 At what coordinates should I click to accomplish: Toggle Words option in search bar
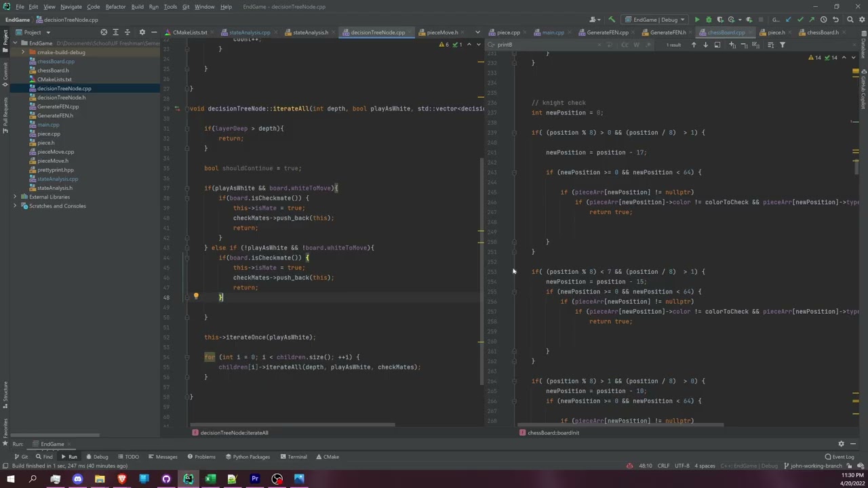[637, 45]
